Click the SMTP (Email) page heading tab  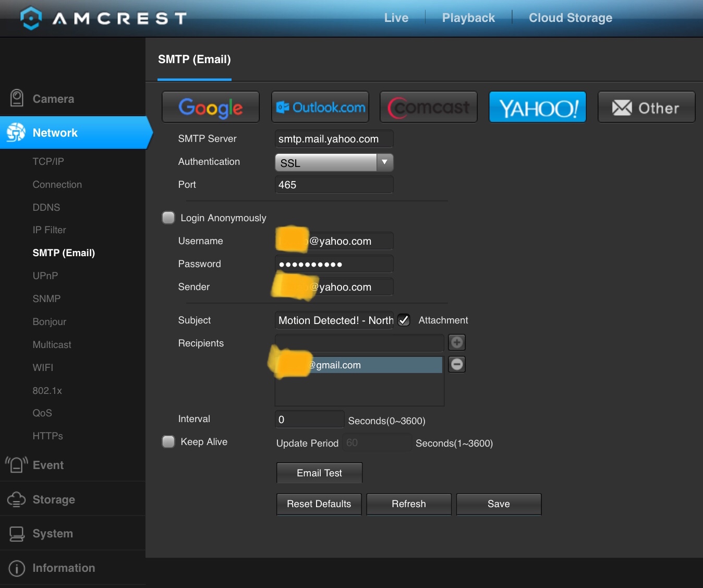(x=195, y=59)
